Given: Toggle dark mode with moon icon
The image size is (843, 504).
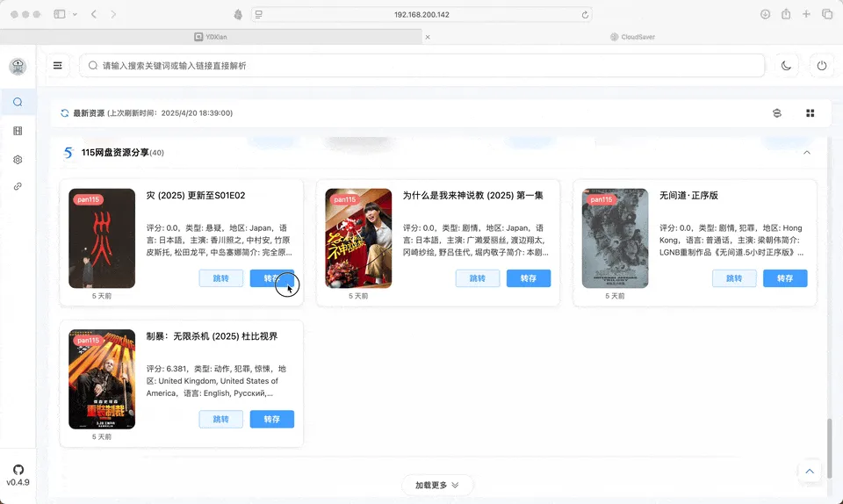Looking at the screenshot, I should point(786,66).
